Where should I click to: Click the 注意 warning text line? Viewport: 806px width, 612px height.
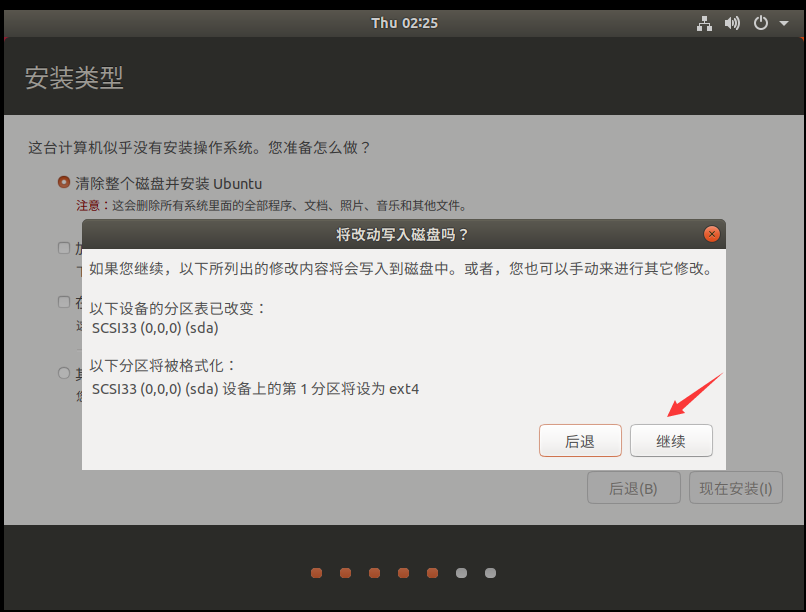tap(271, 206)
